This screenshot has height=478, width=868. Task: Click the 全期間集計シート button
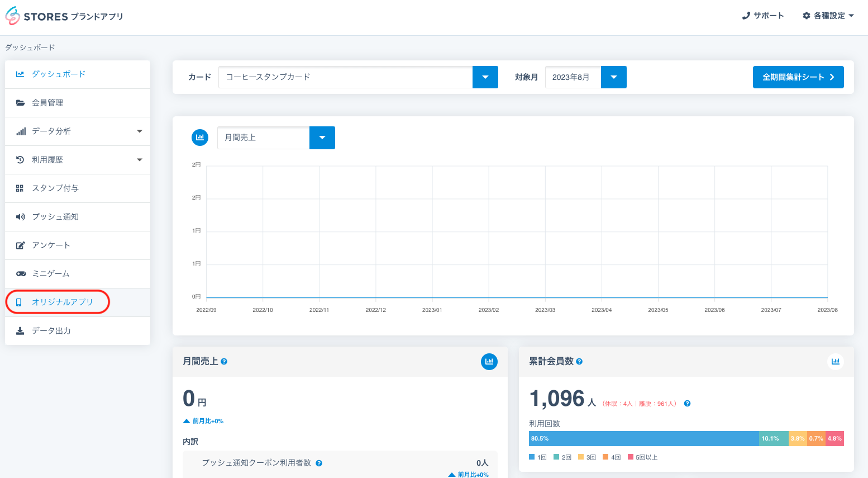coord(798,77)
